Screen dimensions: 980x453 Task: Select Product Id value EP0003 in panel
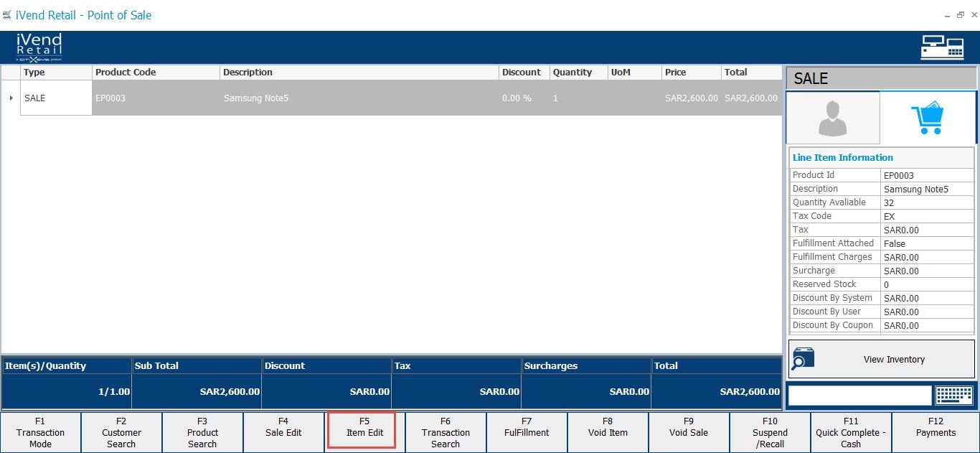click(x=927, y=175)
